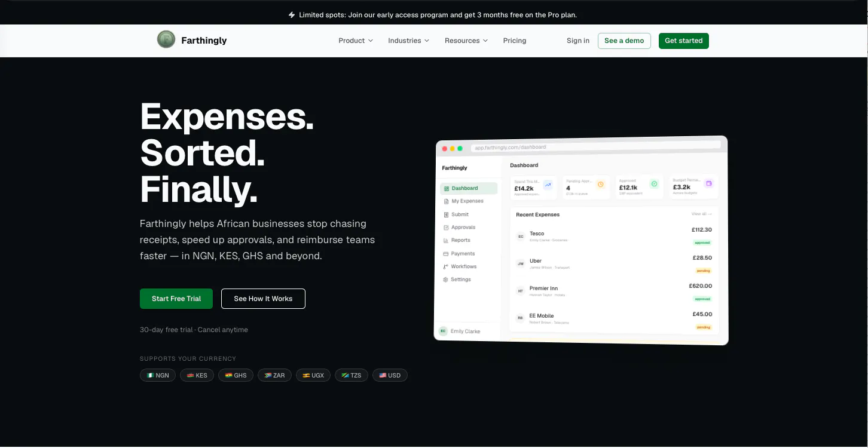Click the See How It Works button
The width and height of the screenshot is (868, 448).
pyautogui.click(x=263, y=299)
